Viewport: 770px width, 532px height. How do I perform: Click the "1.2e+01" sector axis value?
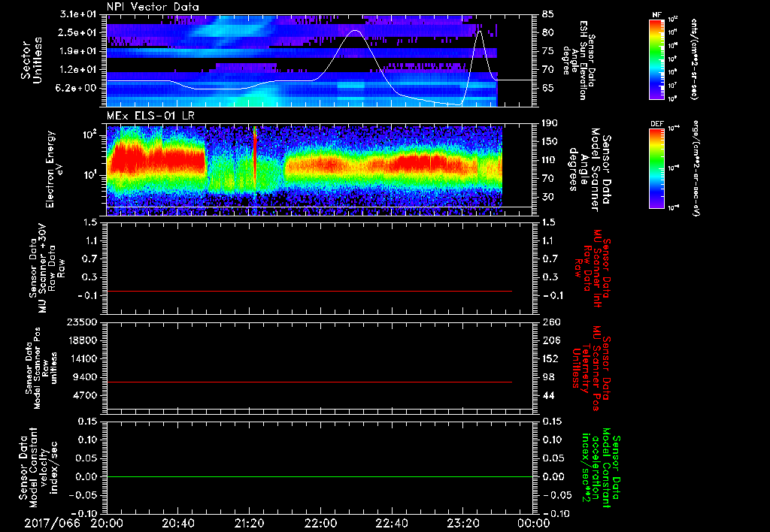(x=78, y=69)
